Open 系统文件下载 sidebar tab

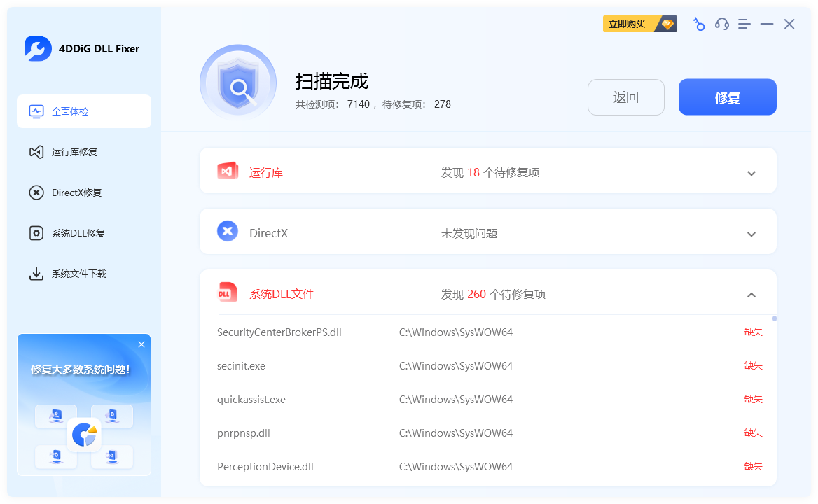(x=84, y=274)
